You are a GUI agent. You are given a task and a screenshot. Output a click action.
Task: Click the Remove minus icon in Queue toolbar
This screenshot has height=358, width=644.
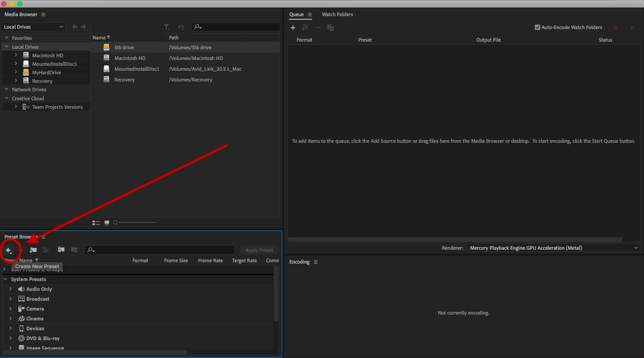click(x=318, y=28)
